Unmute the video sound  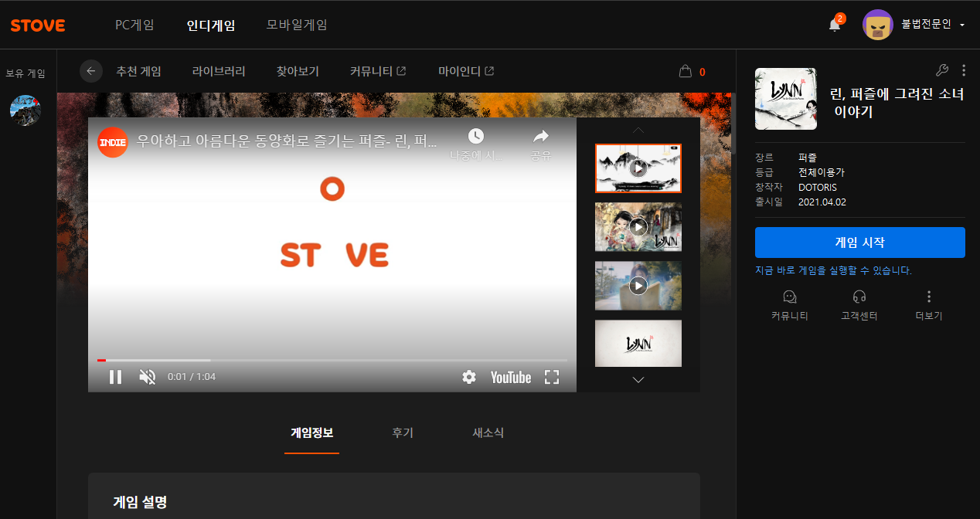pos(147,377)
